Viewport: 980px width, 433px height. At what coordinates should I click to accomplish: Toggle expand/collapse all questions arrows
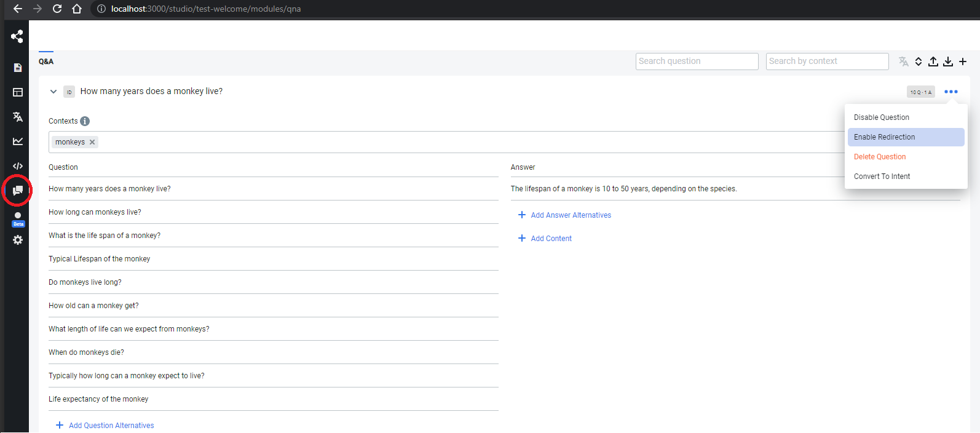(919, 62)
